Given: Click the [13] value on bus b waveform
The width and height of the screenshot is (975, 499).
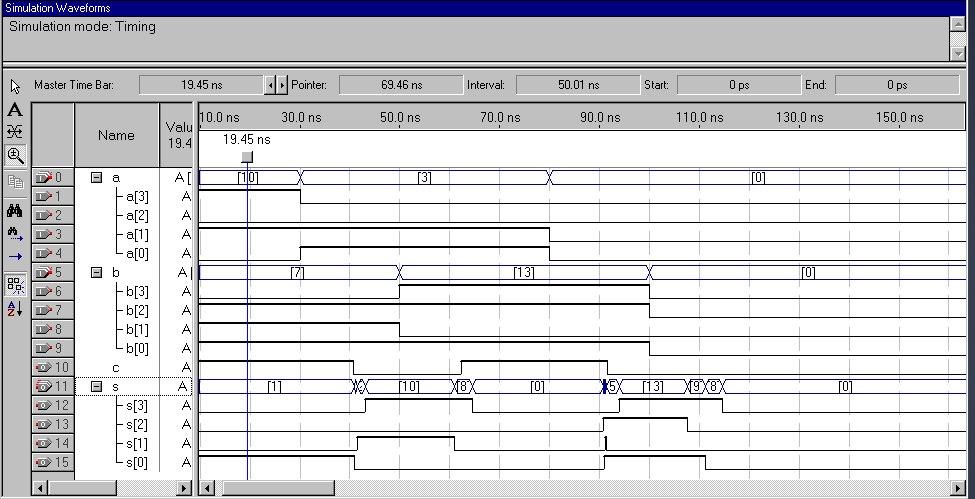Looking at the screenshot, I should [524, 273].
